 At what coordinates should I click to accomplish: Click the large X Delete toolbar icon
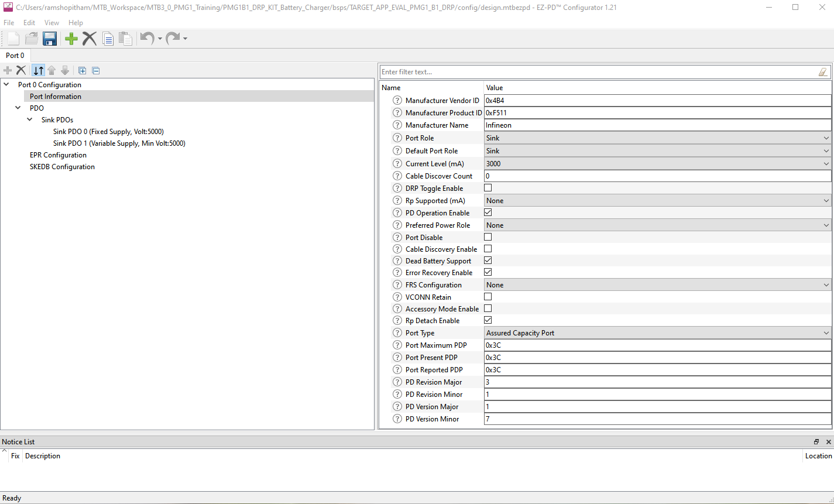(x=90, y=39)
